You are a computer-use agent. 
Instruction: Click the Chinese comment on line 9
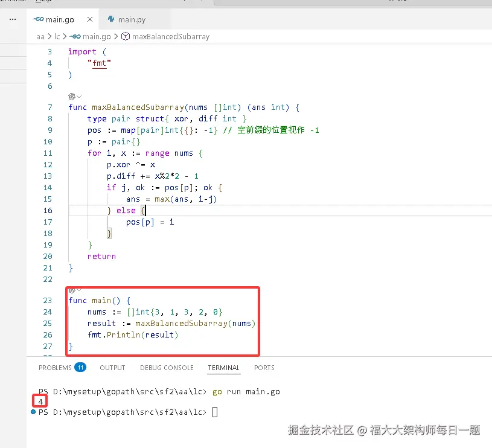[271, 130]
